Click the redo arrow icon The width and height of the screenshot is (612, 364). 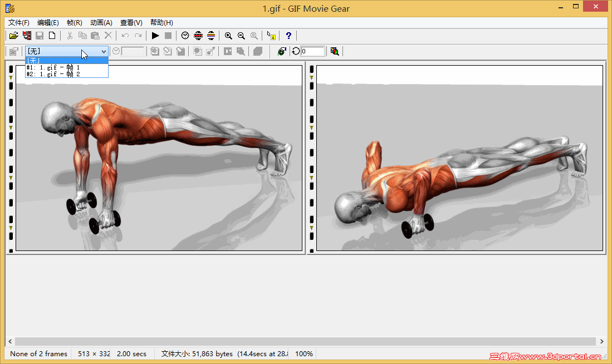tap(138, 36)
